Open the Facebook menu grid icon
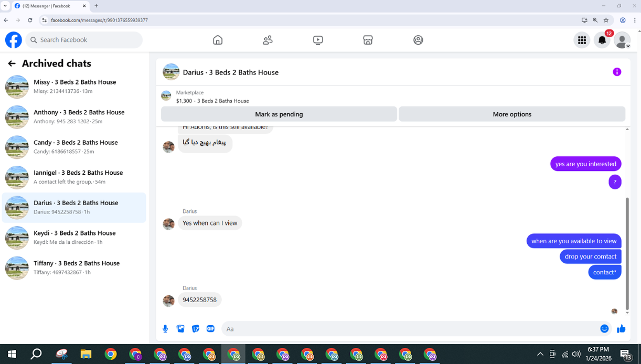The height and width of the screenshot is (364, 641). tap(582, 40)
